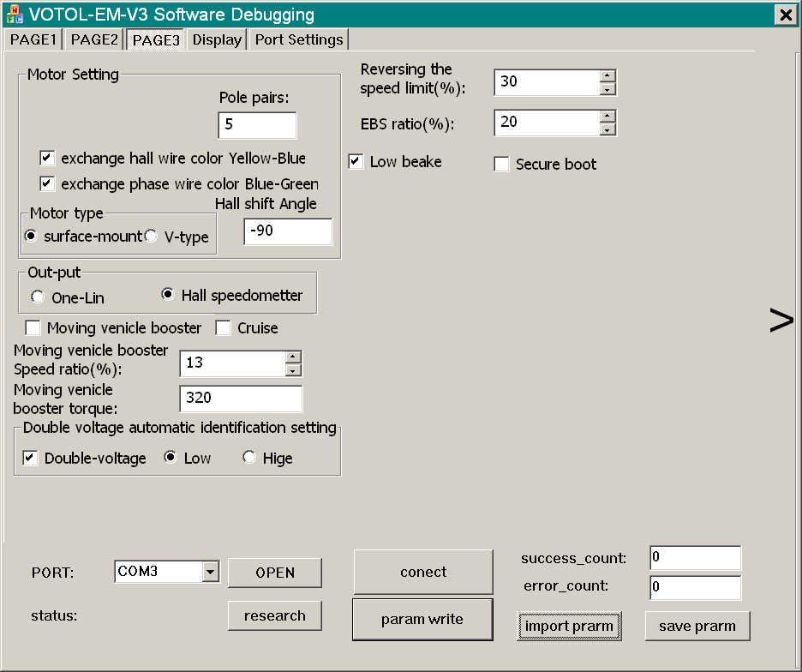Click the right arrow to next page
Screen dimensions: 802x672
(x=781, y=321)
